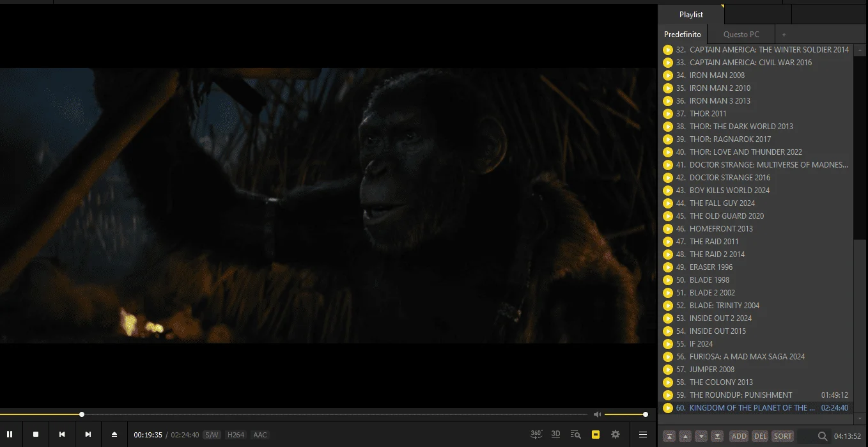Click the video seek bar
Image resolution: width=868 pixels, height=447 pixels.
click(x=294, y=414)
